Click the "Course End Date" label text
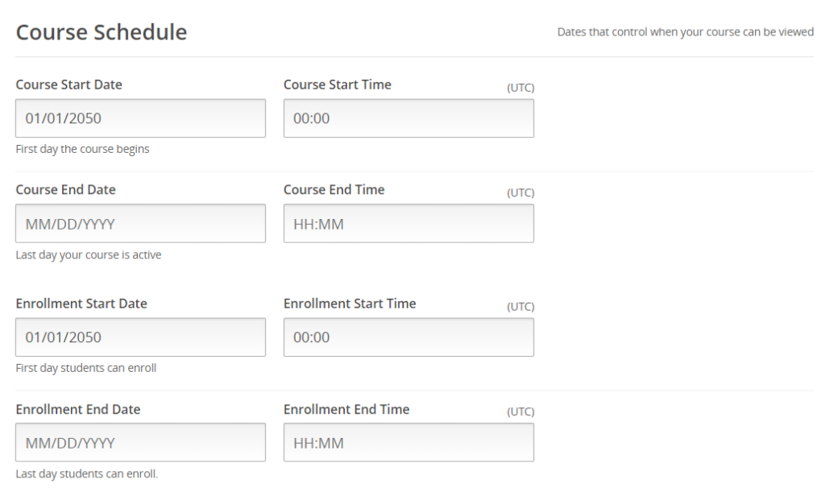 pyautogui.click(x=65, y=190)
